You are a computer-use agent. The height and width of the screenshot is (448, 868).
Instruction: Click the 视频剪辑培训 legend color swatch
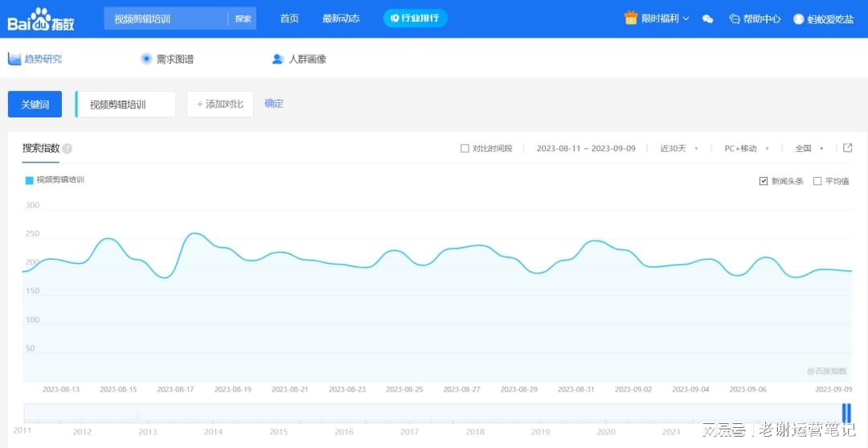tap(30, 180)
